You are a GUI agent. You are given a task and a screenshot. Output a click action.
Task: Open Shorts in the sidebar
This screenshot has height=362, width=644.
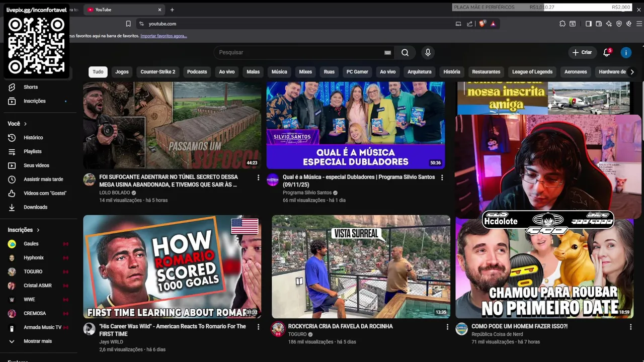[x=38, y=87]
